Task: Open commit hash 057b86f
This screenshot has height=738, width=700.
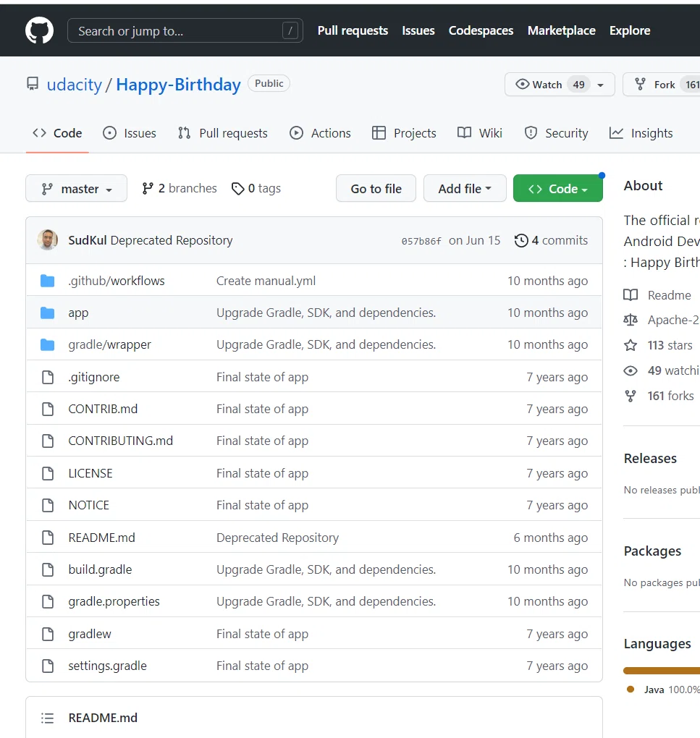Action: 421,241
